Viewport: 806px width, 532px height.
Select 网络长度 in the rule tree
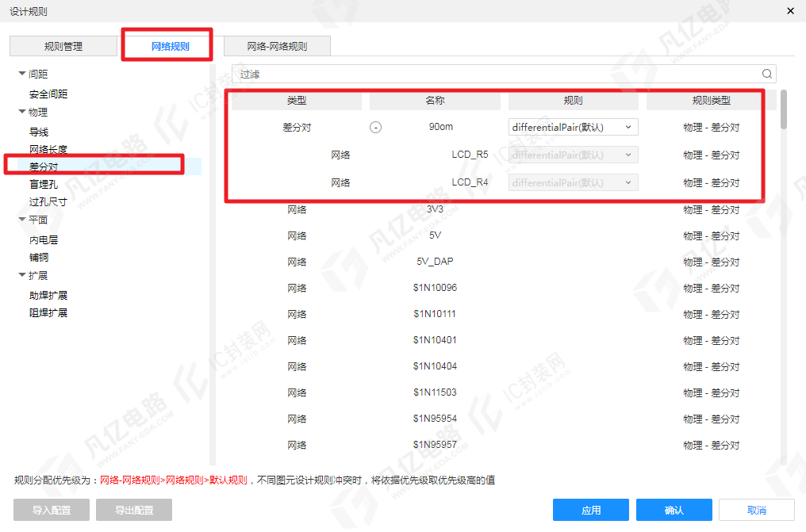48,149
